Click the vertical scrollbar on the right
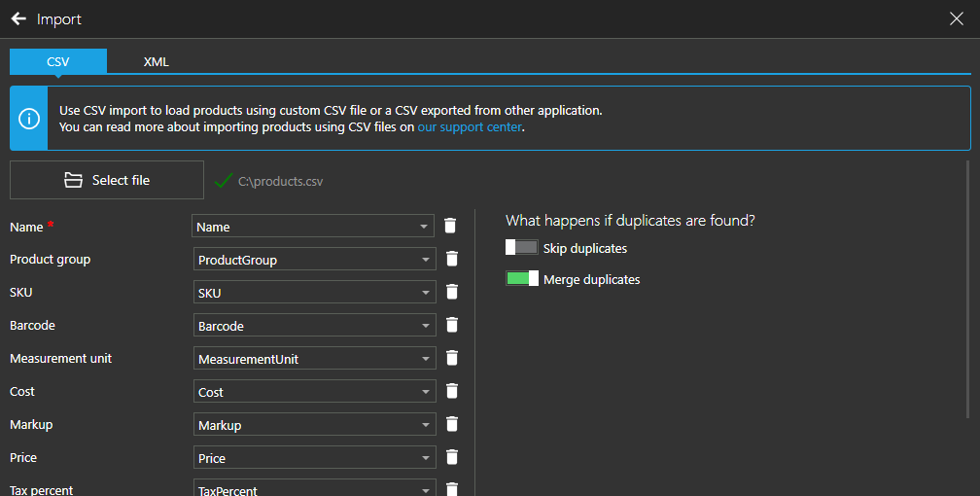 tap(967, 290)
